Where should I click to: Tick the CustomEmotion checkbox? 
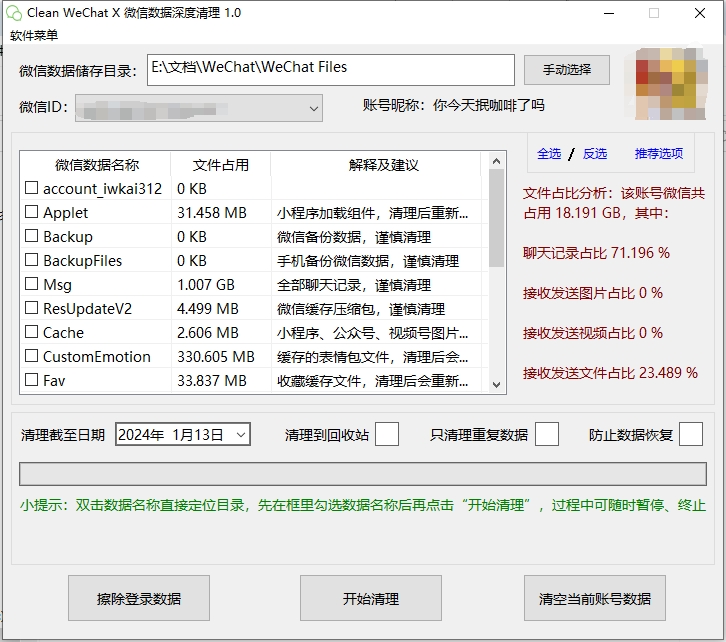pyautogui.click(x=31, y=355)
